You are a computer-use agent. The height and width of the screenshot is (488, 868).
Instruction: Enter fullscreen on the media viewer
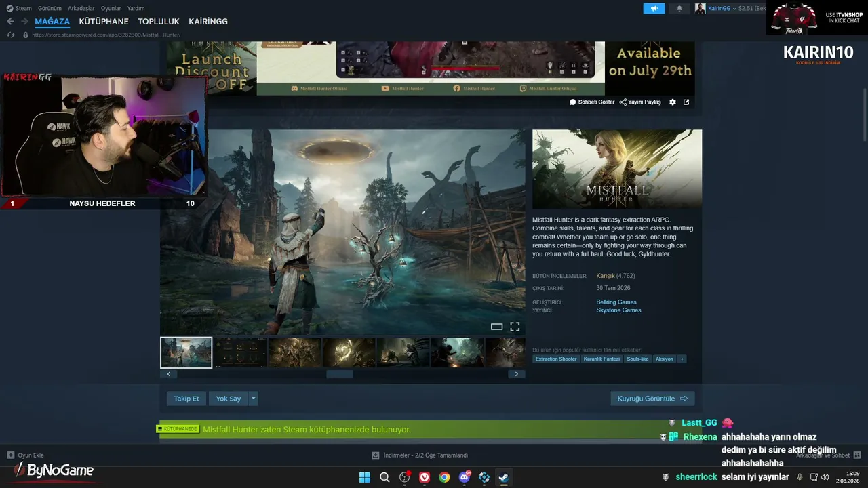point(515,327)
